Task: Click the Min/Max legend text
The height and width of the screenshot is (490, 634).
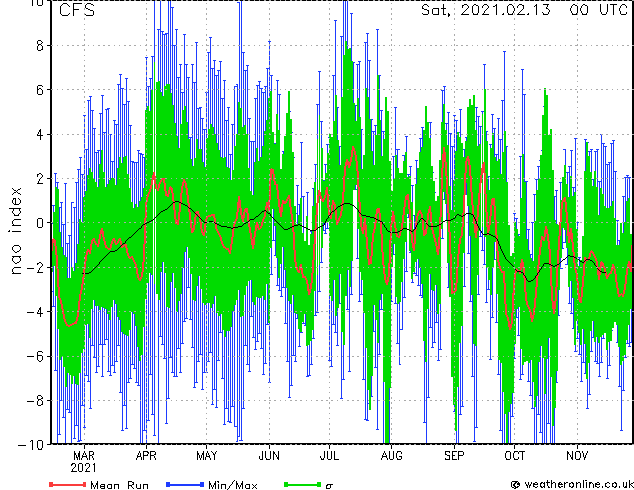Action: 233,485
